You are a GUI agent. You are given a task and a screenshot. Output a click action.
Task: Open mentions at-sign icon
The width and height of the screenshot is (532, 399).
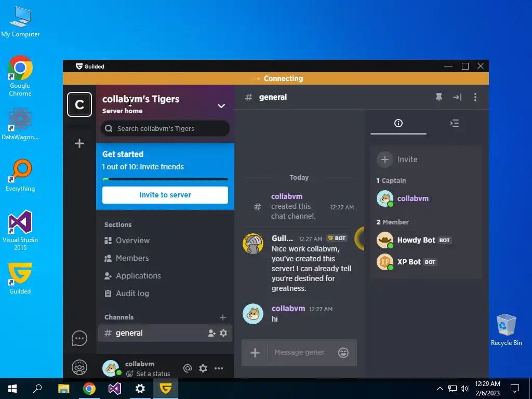[x=187, y=368]
